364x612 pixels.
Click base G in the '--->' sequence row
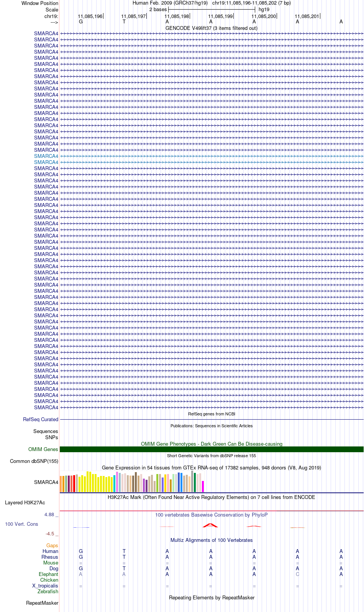point(81,22)
